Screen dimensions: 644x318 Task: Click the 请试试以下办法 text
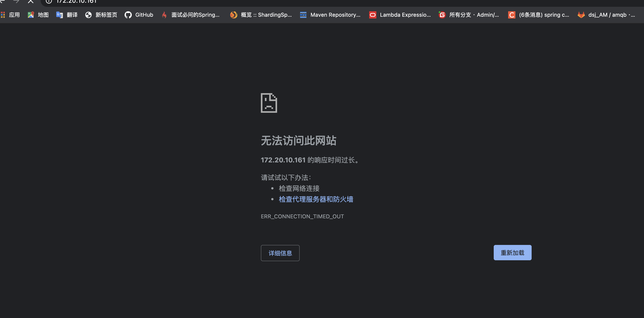click(x=286, y=177)
